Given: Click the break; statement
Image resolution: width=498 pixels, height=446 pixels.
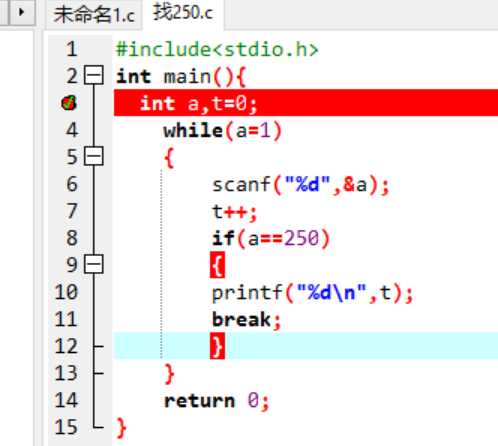Looking at the screenshot, I should pos(246,320).
